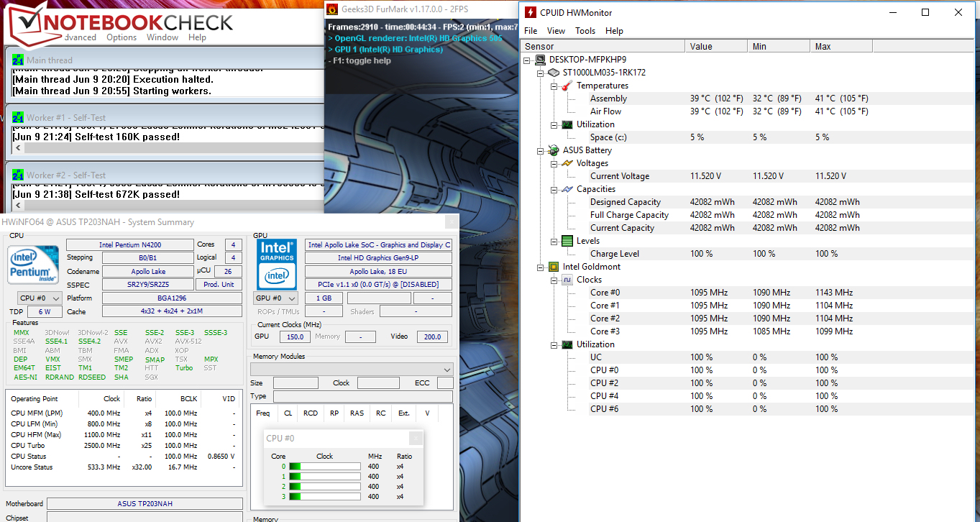Collapse the Temperatures node
Screen dimensions: 980x522
554,86
